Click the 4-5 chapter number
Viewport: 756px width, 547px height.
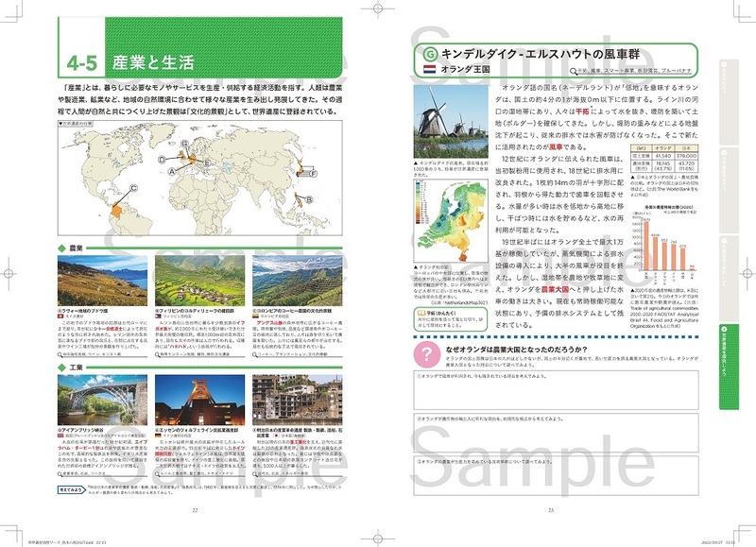(82, 63)
